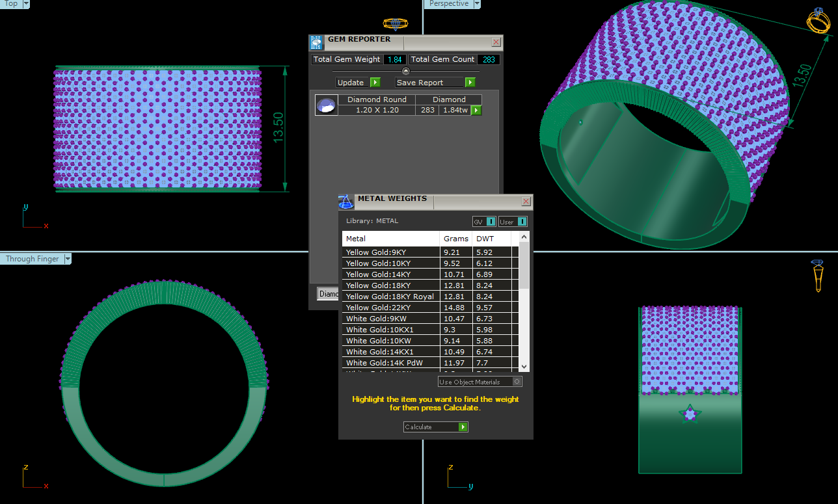Screen dimensions: 838x504
Task: Click the Calculate button
Action: coord(435,427)
